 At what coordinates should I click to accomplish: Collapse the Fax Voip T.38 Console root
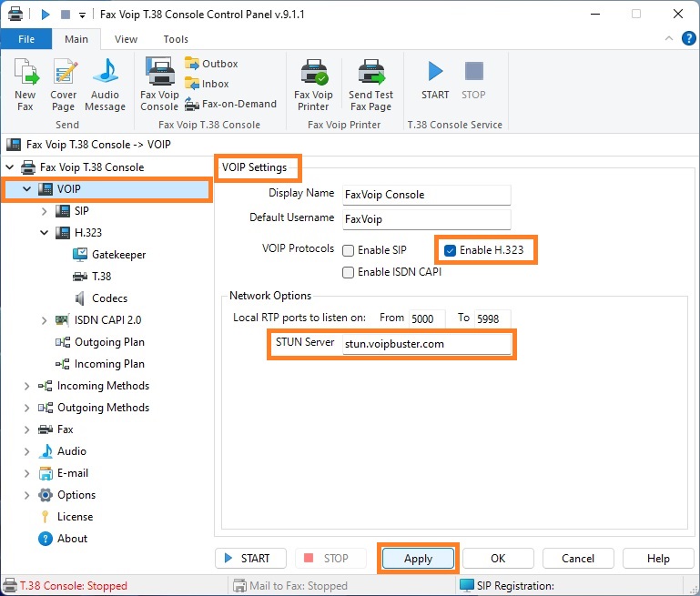(x=10, y=167)
